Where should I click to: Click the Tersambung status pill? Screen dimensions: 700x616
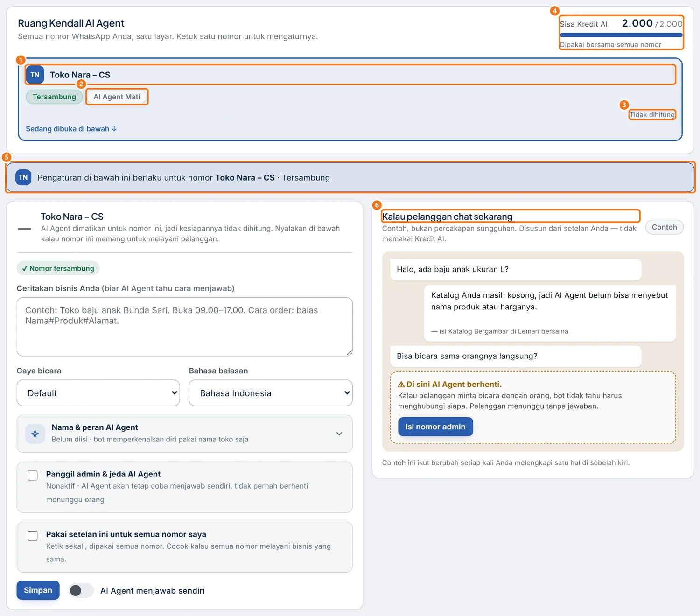point(54,97)
